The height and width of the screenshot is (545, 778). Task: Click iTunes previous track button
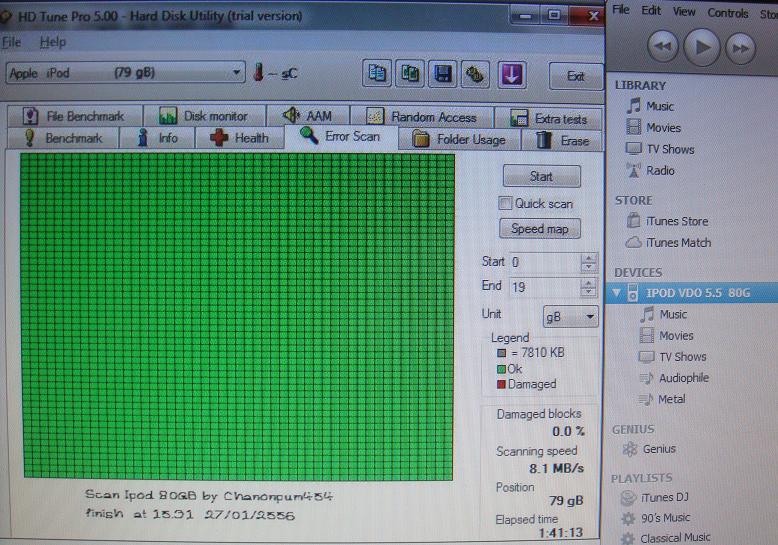663,47
